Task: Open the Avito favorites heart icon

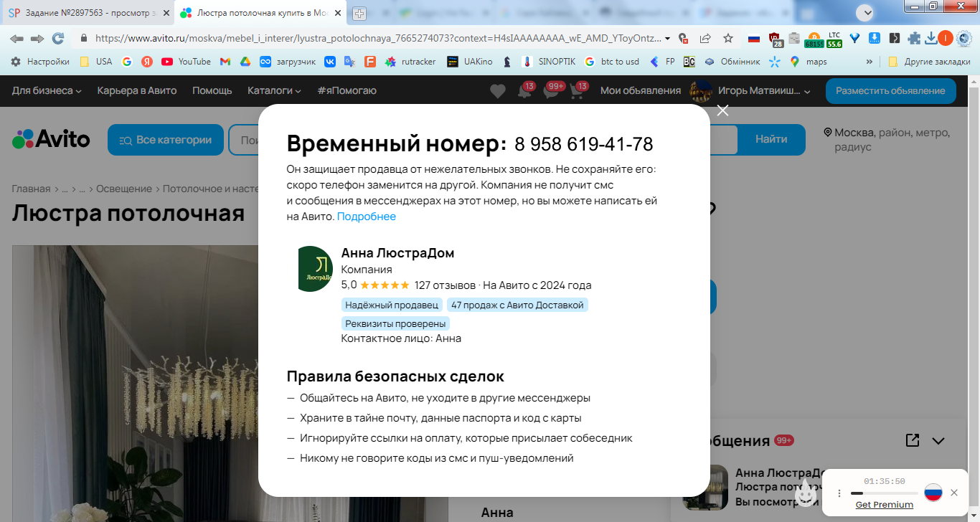Action: click(x=498, y=91)
